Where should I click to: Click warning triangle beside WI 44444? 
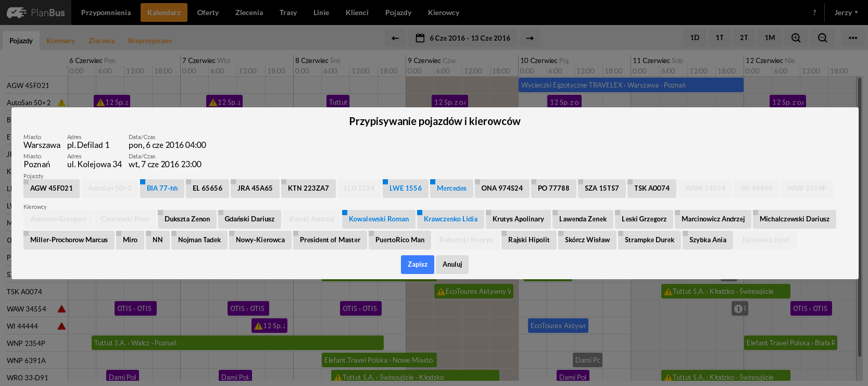point(61,326)
